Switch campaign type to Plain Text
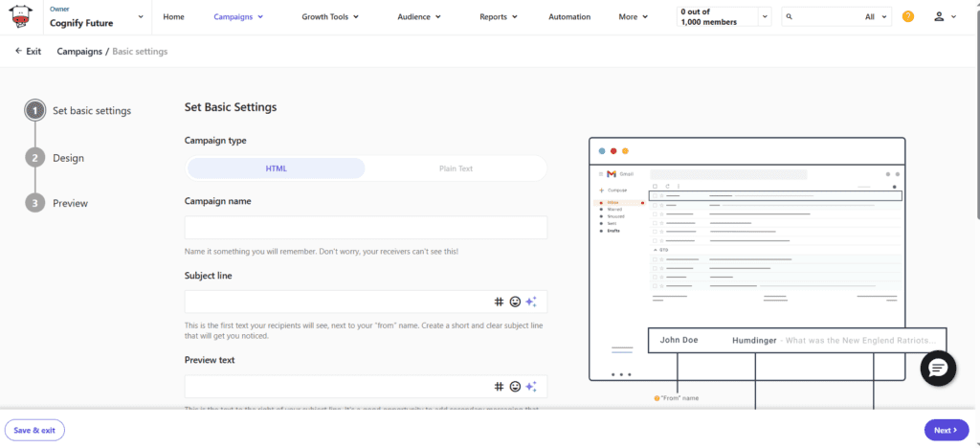980x448 pixels. coord(456,168)
